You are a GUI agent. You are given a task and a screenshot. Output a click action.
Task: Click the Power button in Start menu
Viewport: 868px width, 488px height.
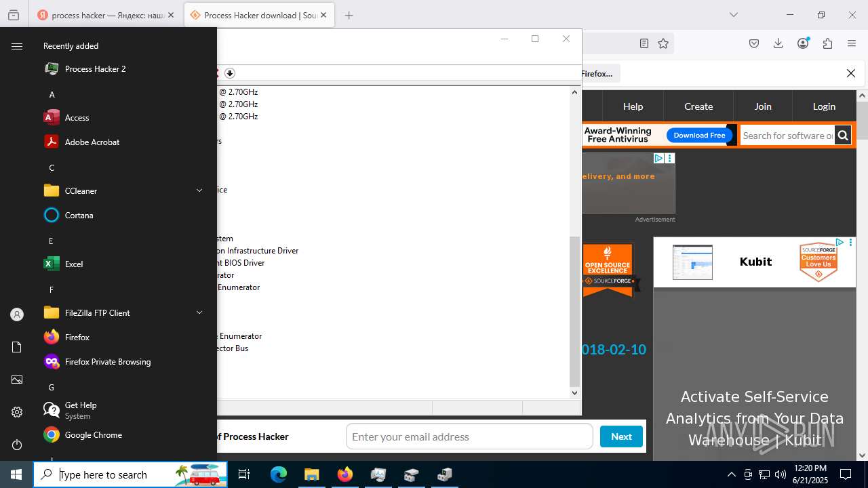pos(17,445)
